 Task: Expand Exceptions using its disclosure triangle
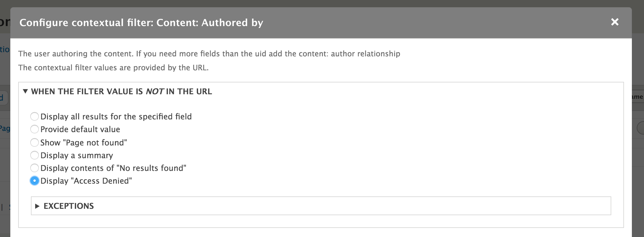pyautogui.click(x=37, y=206)
